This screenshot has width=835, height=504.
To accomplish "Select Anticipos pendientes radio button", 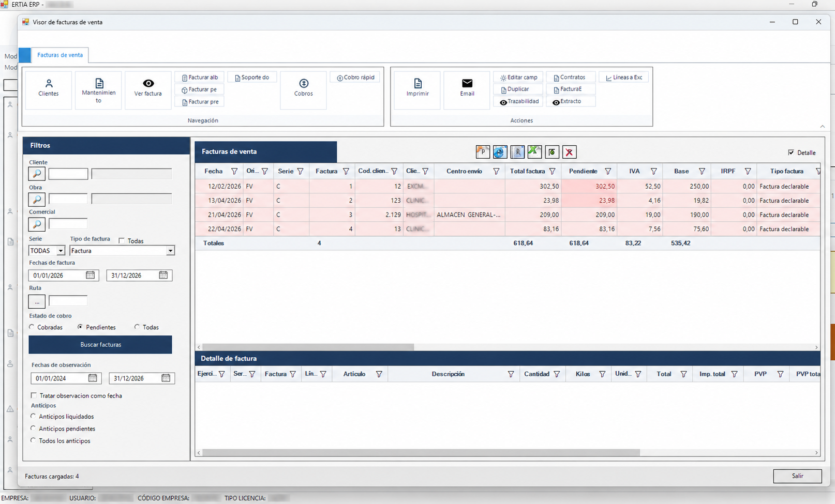I will (34, 429).
